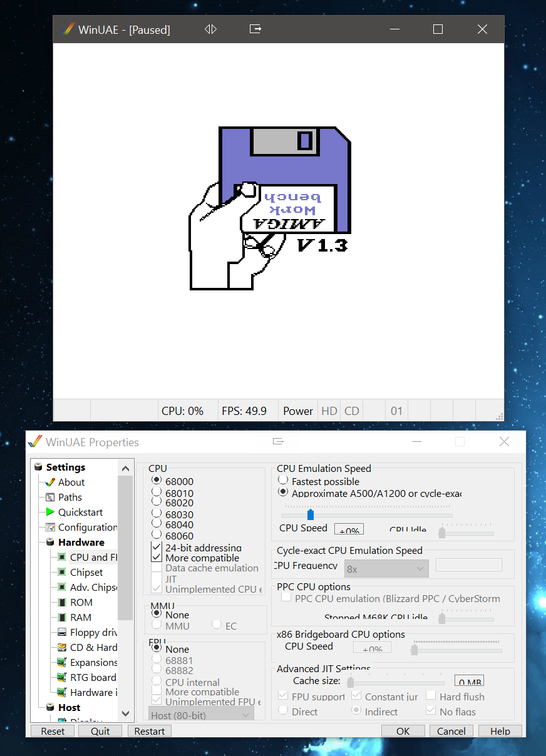Click the tree scrollbar down arrow
This screenshot has height=756, width=546.
pos(125,713)
